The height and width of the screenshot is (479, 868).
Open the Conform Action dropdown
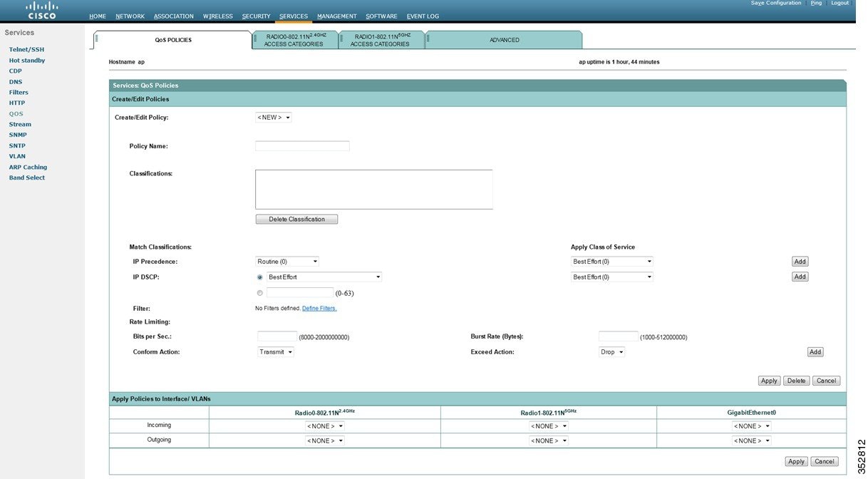coord(276,352)
